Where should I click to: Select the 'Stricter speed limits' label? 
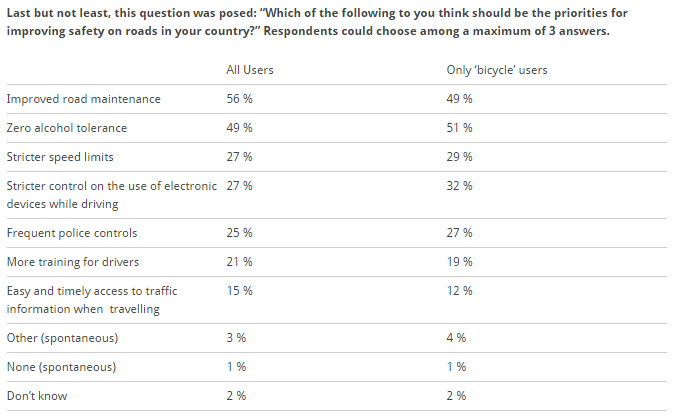coord(60,157)
